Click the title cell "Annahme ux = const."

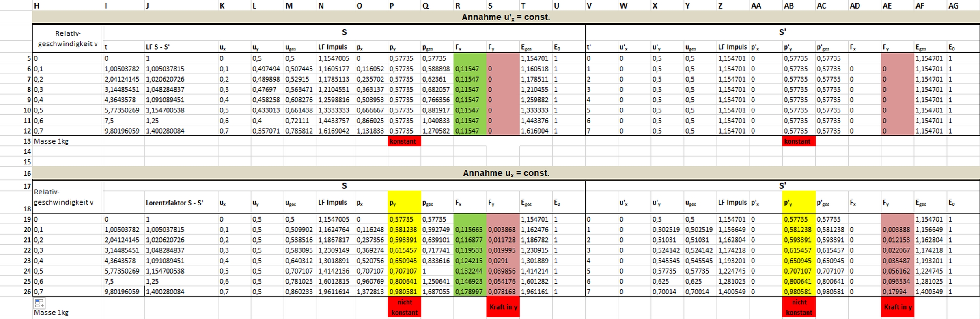point(506,173)
